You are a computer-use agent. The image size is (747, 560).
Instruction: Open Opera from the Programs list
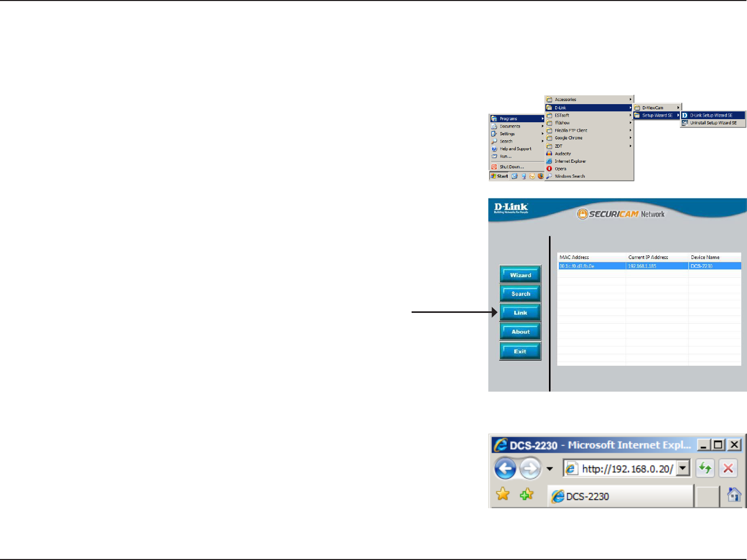589,168
